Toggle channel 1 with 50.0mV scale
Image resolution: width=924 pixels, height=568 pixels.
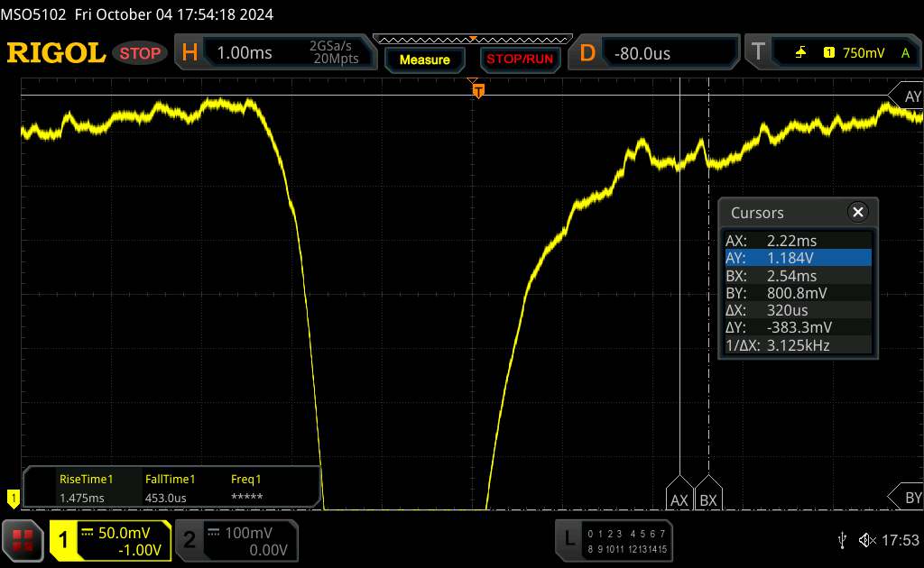tap(110, 540)
